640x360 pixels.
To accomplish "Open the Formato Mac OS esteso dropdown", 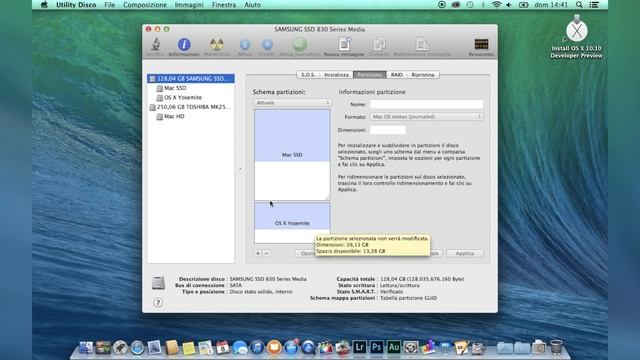I will click(x=426, y=117).
